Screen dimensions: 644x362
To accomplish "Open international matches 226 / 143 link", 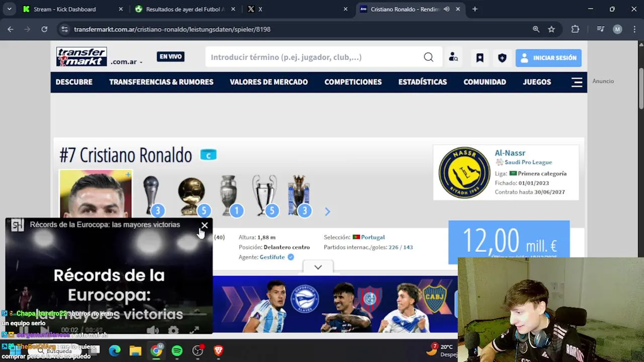I will [400, 247].
